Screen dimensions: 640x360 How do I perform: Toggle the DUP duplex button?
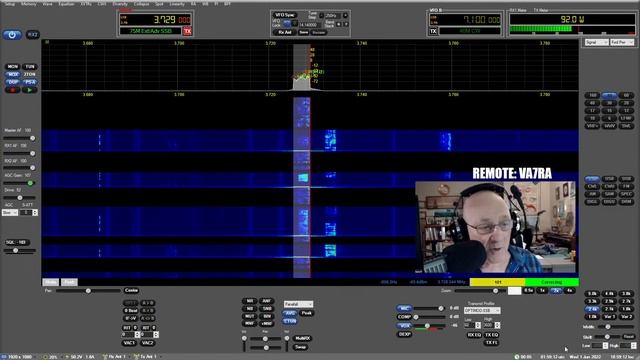coord(13,82)
